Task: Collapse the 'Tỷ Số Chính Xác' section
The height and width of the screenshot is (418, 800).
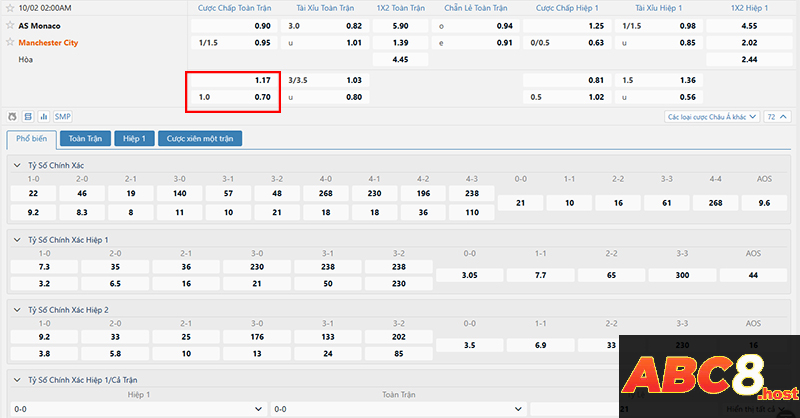Action: [x=15, y=163]
